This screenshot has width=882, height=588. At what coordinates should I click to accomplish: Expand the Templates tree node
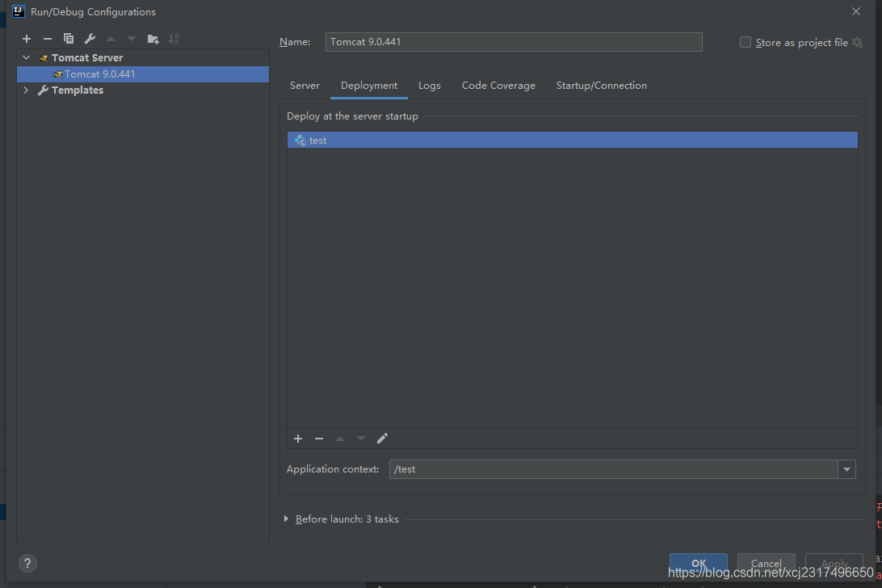point(26,90)
